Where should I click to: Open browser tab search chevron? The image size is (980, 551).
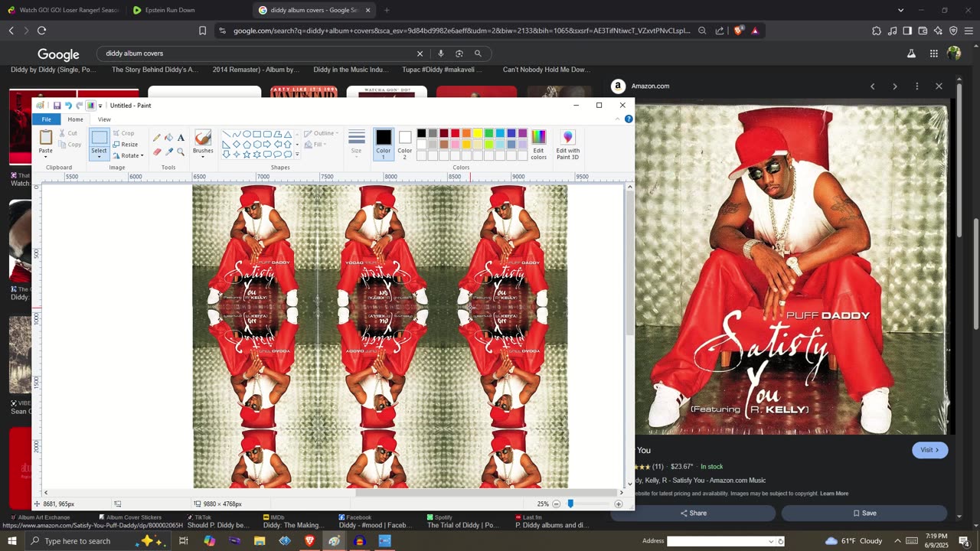pos(900,10)
